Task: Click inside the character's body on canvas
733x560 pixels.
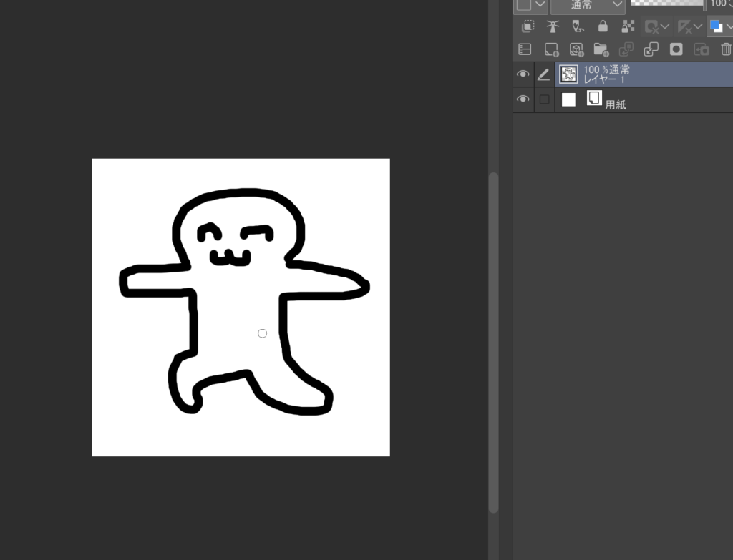Action: coord(238,323)
